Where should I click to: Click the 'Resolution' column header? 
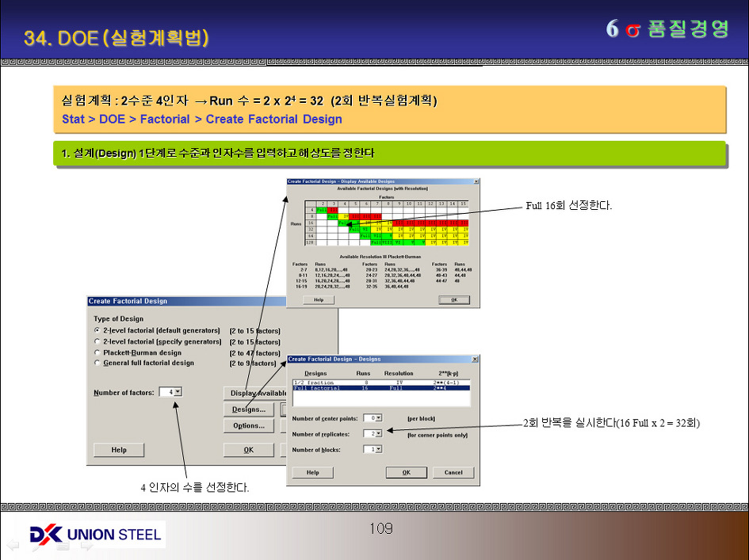(x=399, y=373)
